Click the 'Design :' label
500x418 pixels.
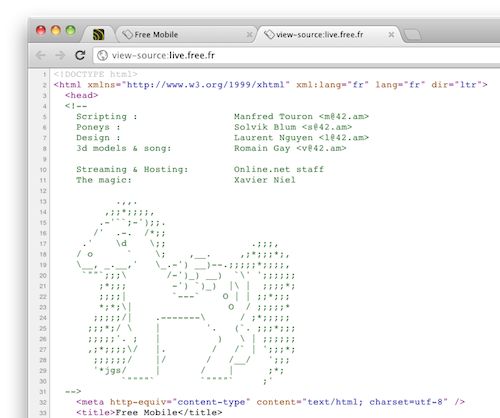(98, 138)
